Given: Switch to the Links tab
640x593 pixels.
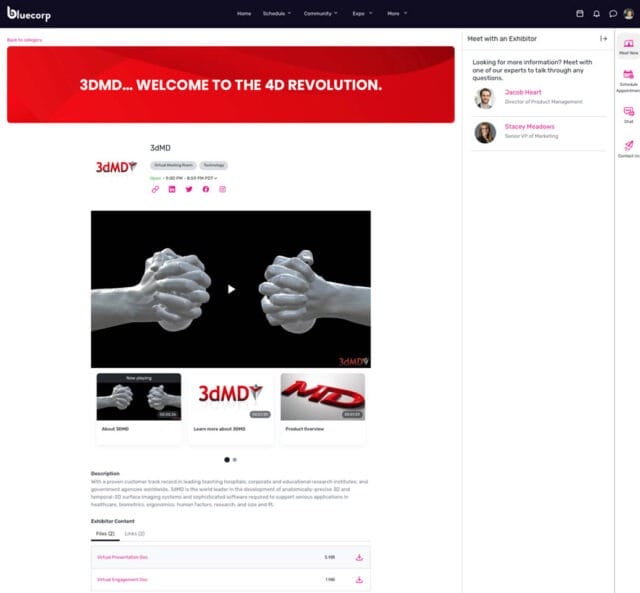Looking at the screenshot, I should [135, 534].
